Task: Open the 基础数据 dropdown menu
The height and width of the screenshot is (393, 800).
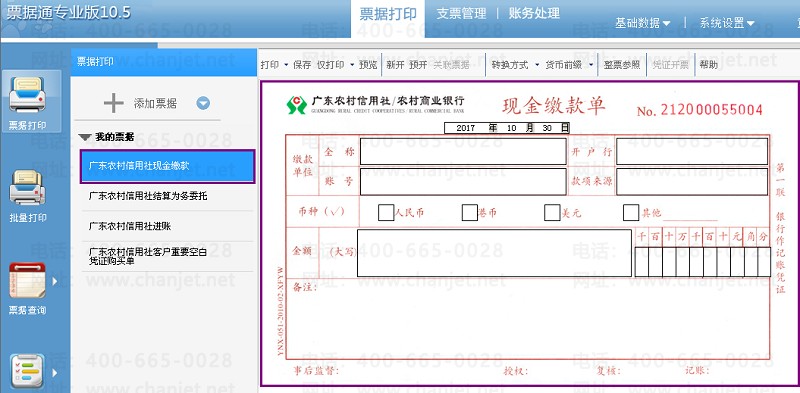Action: 642,23
